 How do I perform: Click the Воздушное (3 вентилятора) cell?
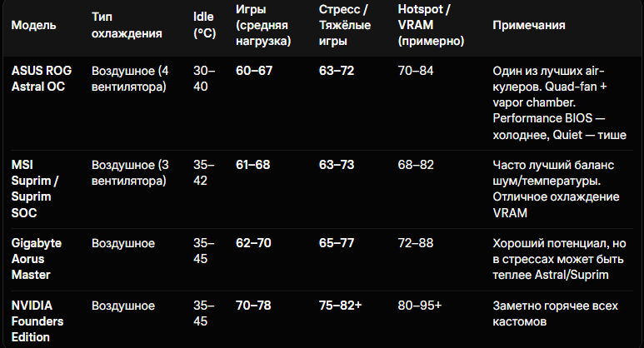[x=130, y=173]
